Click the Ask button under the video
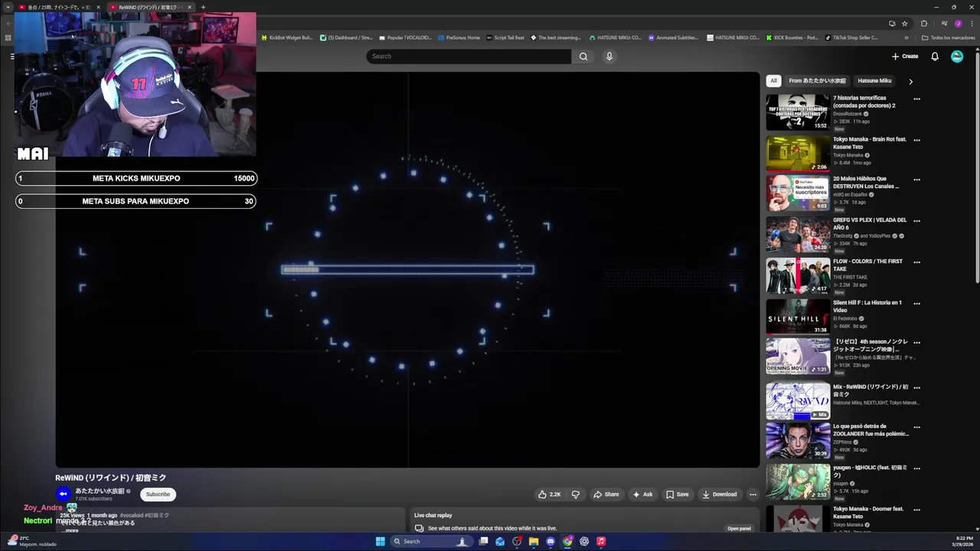The image size is (980, 551). point(642,494)
